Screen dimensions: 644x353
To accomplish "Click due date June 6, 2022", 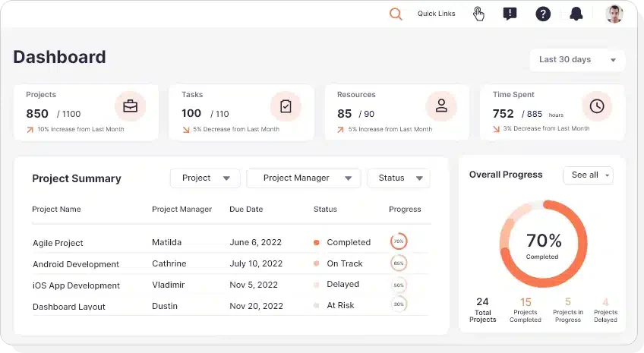I will click(x=255, y=242).
